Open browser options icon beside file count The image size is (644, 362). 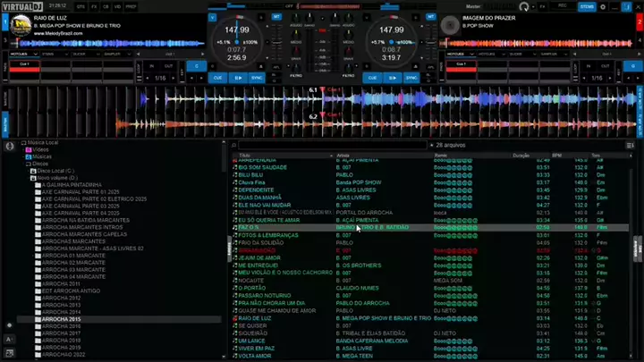630,146
